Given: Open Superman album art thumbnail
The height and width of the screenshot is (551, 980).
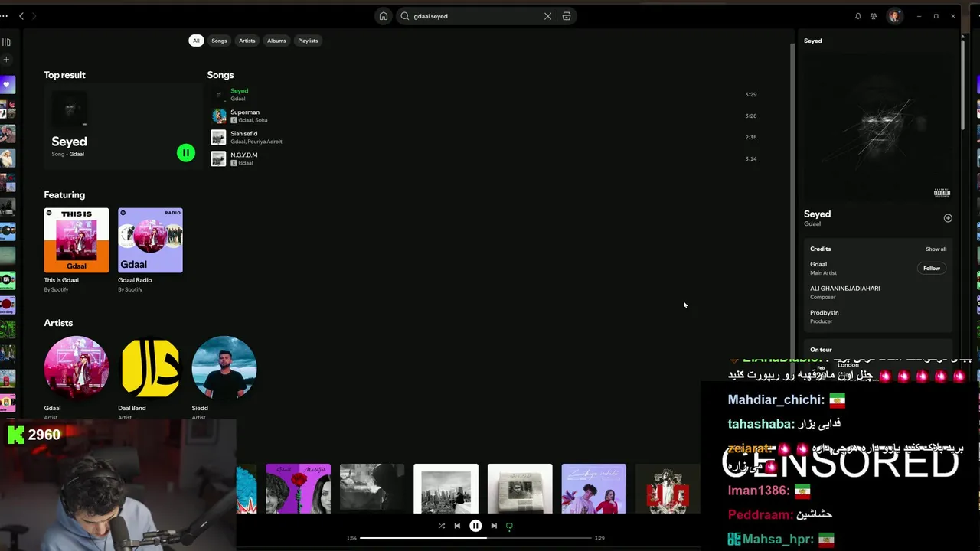Looking at the screenshot, I should 219,116.
